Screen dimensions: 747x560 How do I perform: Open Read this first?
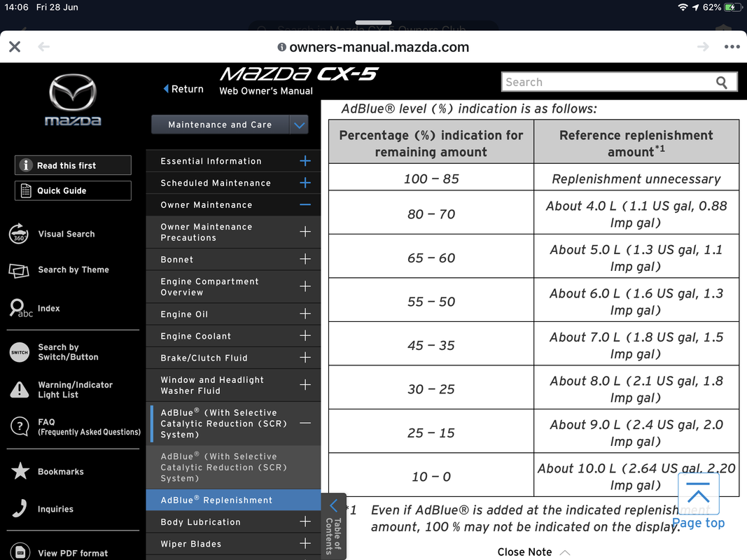73,165
